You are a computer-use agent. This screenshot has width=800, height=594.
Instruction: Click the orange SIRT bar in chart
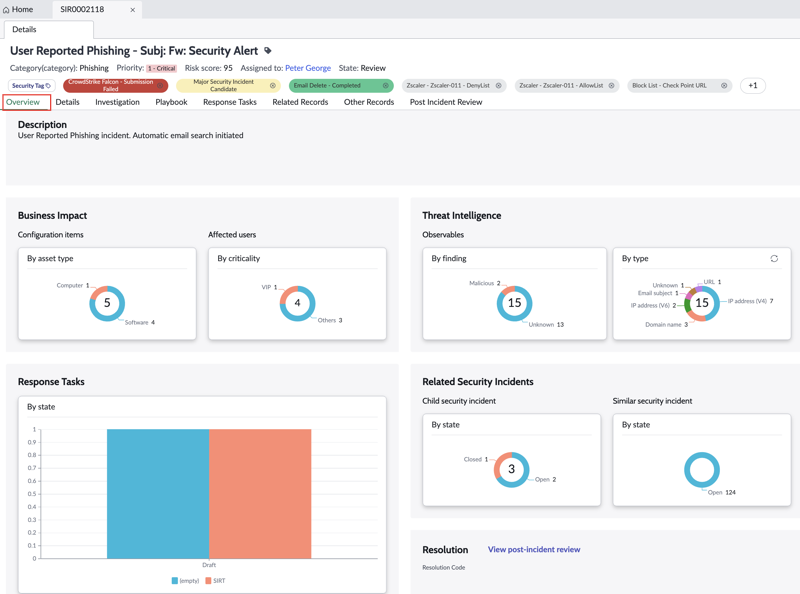[x=260, y=493]
